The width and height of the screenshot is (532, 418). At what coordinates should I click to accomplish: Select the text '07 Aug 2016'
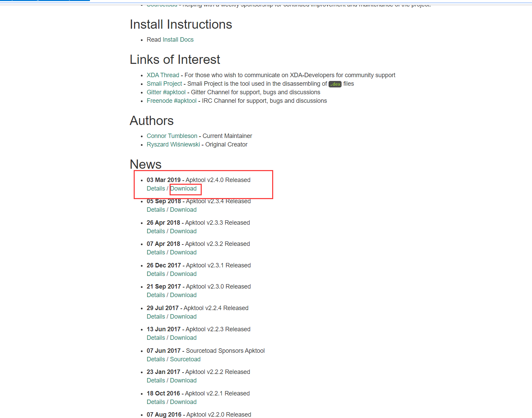point(164,415)
